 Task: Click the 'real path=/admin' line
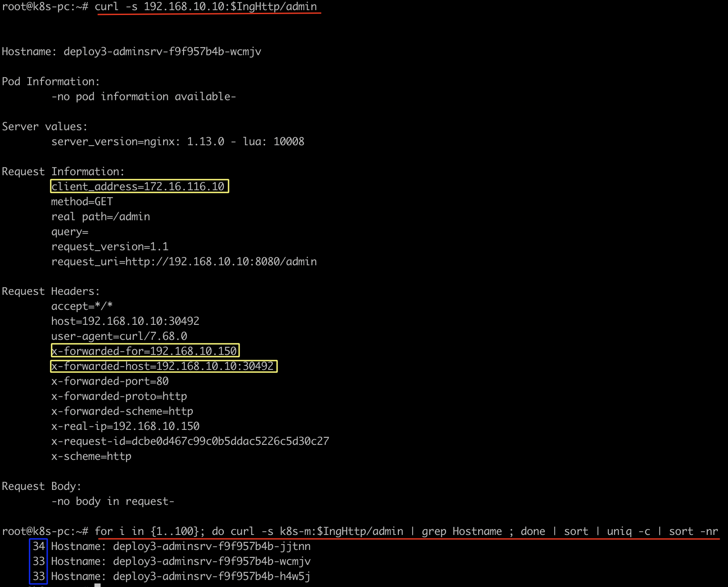[x=101, y=217]
